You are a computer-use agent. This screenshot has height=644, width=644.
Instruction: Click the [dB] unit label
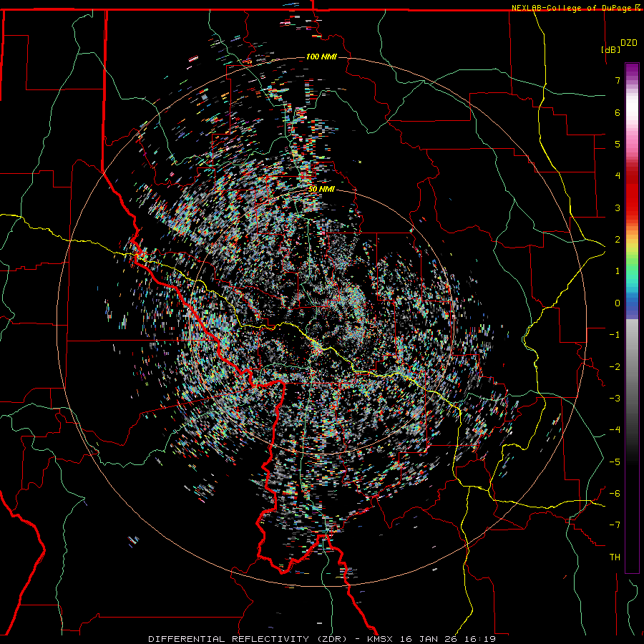(610, 49)
